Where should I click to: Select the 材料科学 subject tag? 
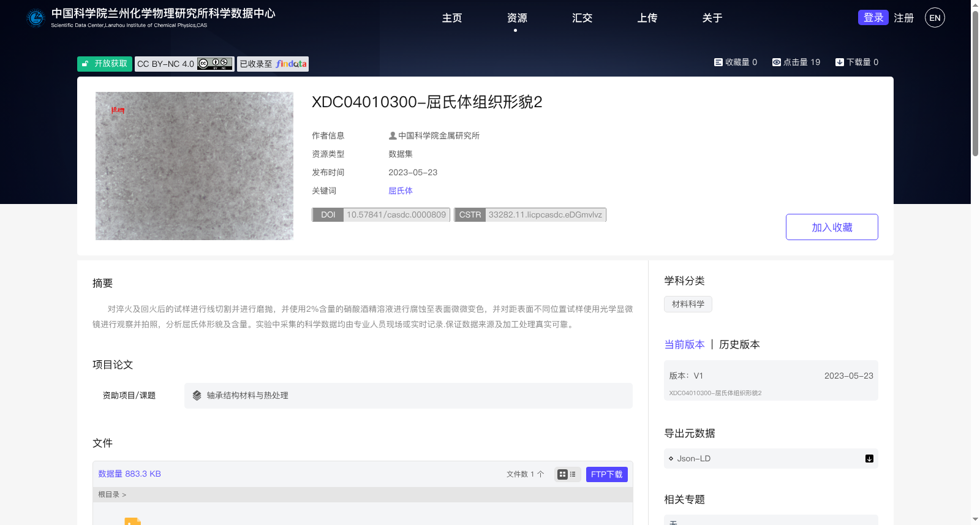(x=688, y=304)
